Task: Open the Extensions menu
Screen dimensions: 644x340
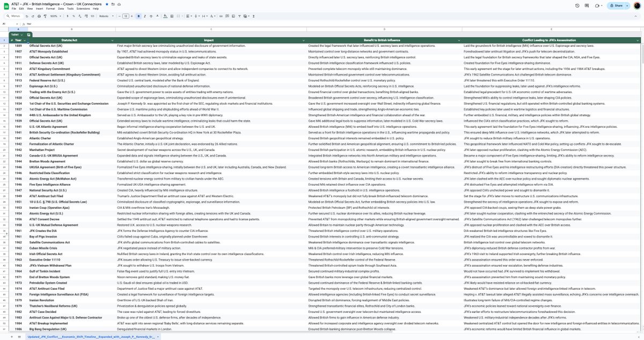Action: (x=83, y=9)
